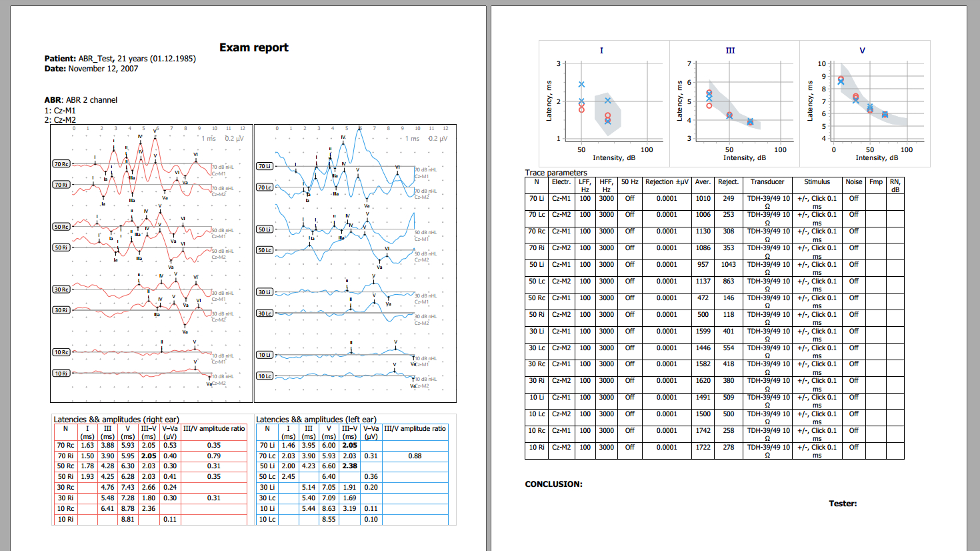Select the 30 Lc trace label box
The height and width of the screenshot is (551, 980).
(x=265, y=314)
